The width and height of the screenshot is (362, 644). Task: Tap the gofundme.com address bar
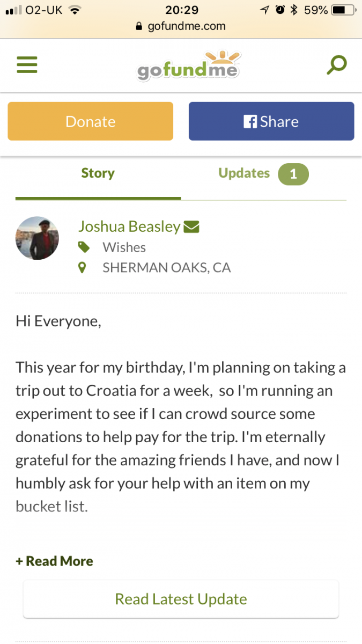click(181, 26)
